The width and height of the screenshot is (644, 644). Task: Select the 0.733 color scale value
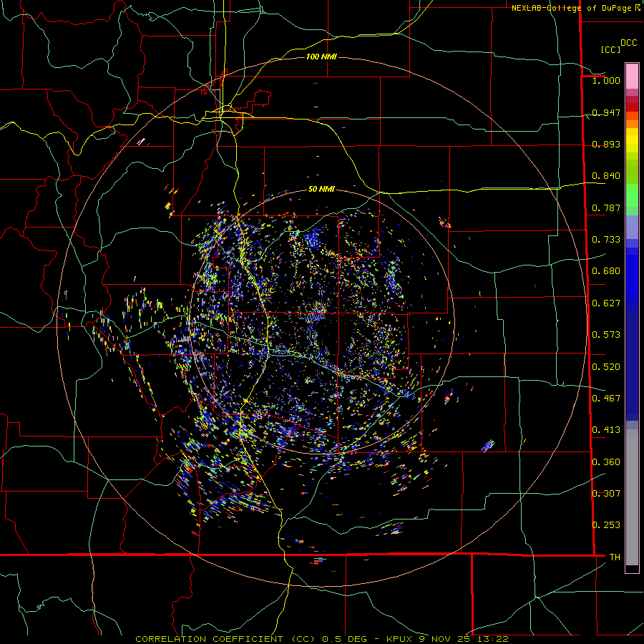(x=606, y=240)
